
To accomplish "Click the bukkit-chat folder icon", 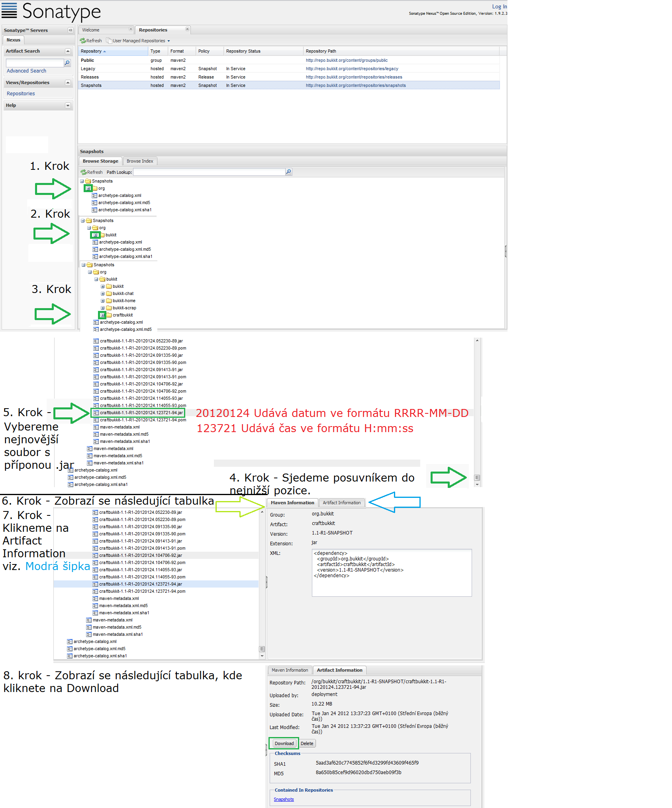I will 109,293.
